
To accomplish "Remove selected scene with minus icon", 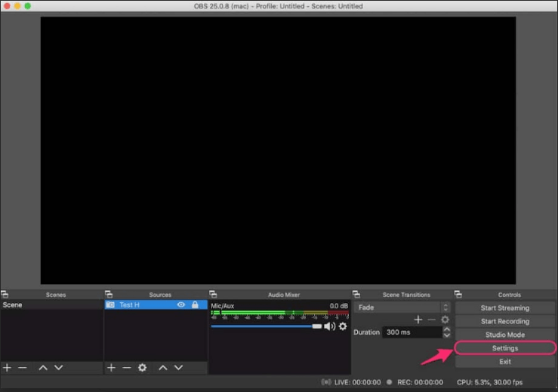I will [x=23, y=367].
